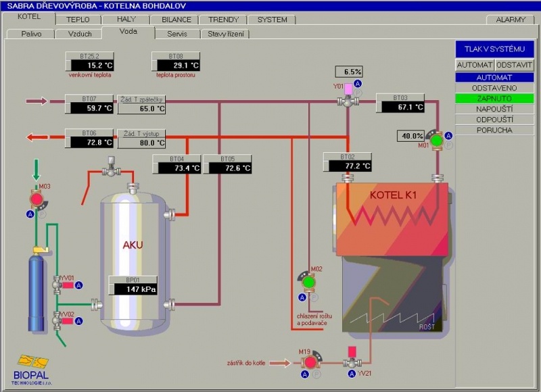The image size is (541, 392).
Task: Click the ODSTAVIT button
Action: [x=514, y=65]
